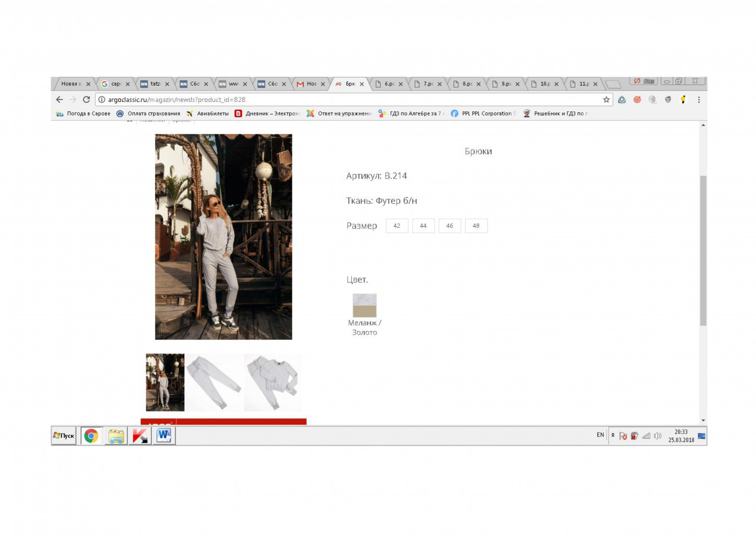The image size is (756, 535).
Task: Click the main product photo of model
Action: coord(223,237)
